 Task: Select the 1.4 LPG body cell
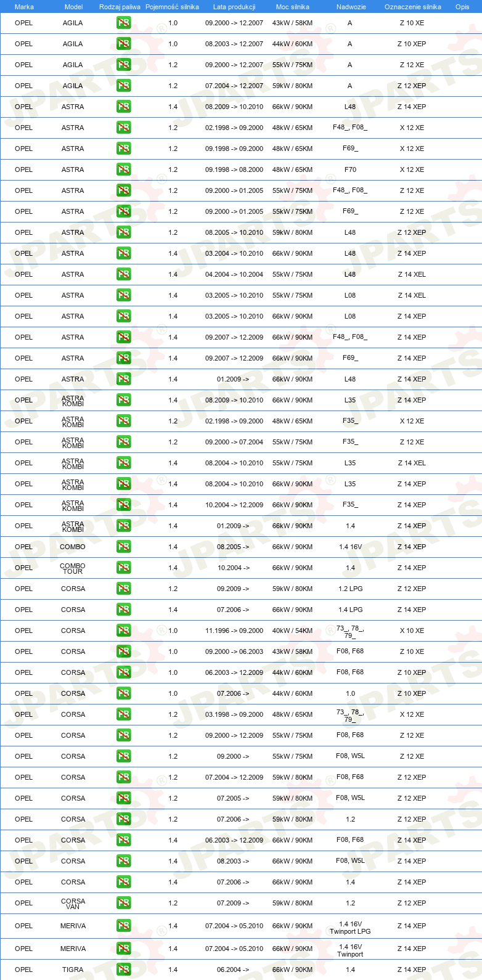pos(350,610)
